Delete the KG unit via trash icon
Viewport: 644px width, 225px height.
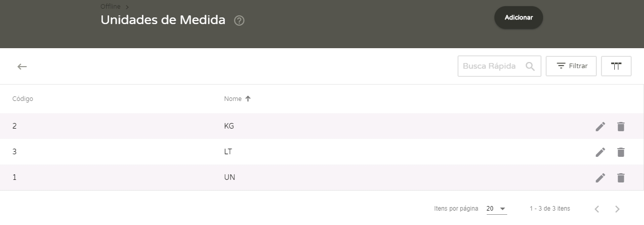click(621, 127)
